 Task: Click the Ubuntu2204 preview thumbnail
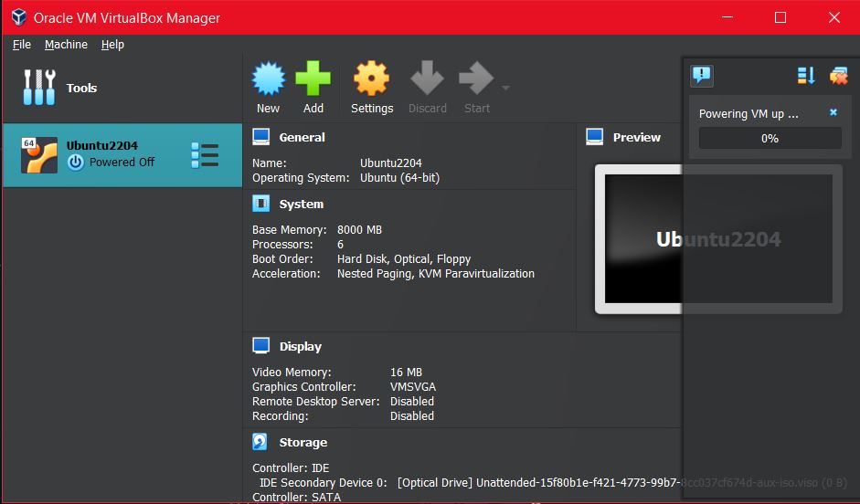tap(718, 239)
